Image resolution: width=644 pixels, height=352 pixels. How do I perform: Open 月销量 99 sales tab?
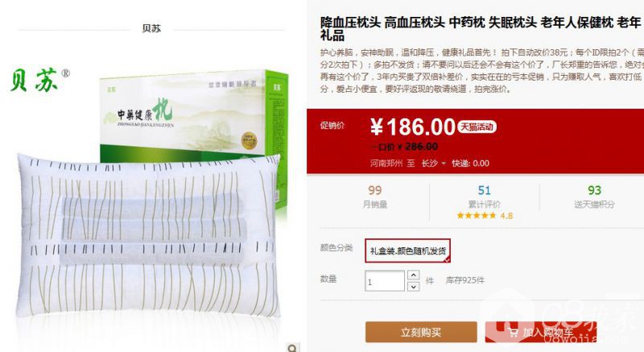coord(374,197)
